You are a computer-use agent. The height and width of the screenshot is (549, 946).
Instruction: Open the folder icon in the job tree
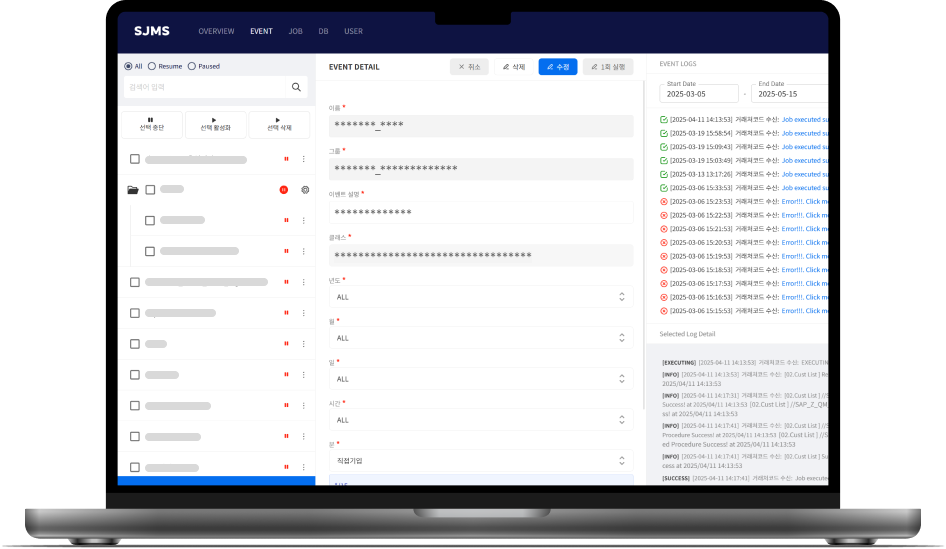(x=133, y=190)
